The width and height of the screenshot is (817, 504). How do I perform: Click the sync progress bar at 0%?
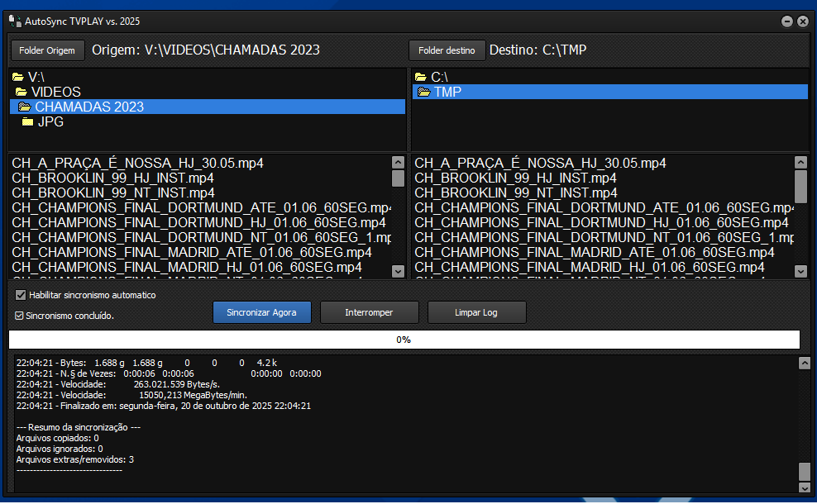[404, 340]
